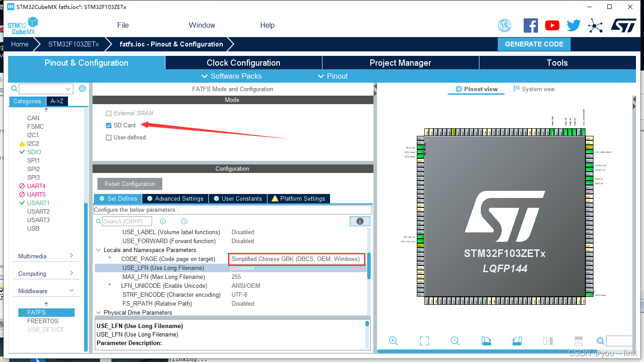The height and width of the screenshot is (362, 644).
Task: Go to next search result arrow
Action: coord(184,221)
